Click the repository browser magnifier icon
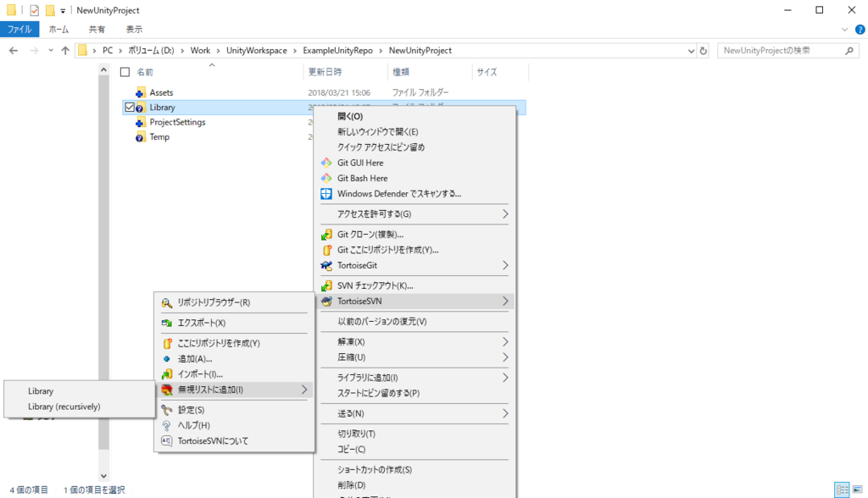 click(x=167, y=302)
